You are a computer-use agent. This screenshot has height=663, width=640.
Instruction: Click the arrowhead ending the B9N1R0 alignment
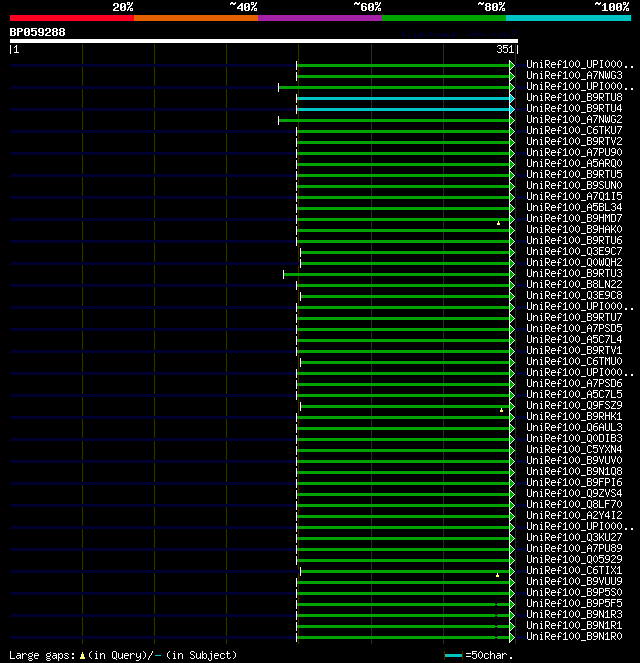click(512, 637)
